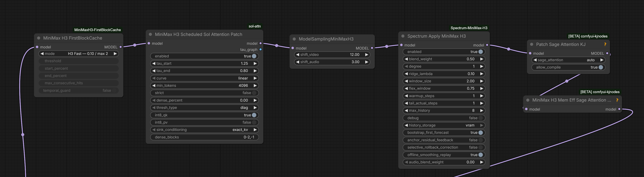Click the model input port of FirstBlockCache
Viewport: 644px width, 177px height.
37,47
